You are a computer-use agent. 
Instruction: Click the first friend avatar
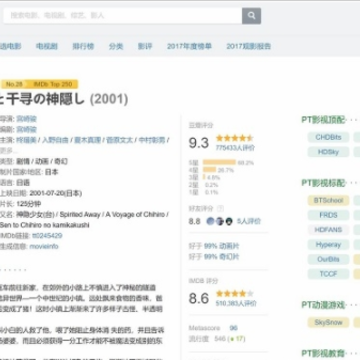click(x=210, y=221)
